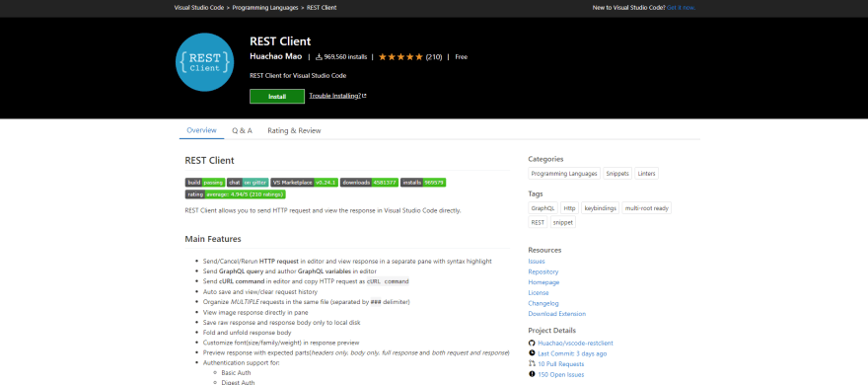This screenshot has height=385, width=868.
Task: Click the 'View image response directly in pane' item
Action: (255, 312)
